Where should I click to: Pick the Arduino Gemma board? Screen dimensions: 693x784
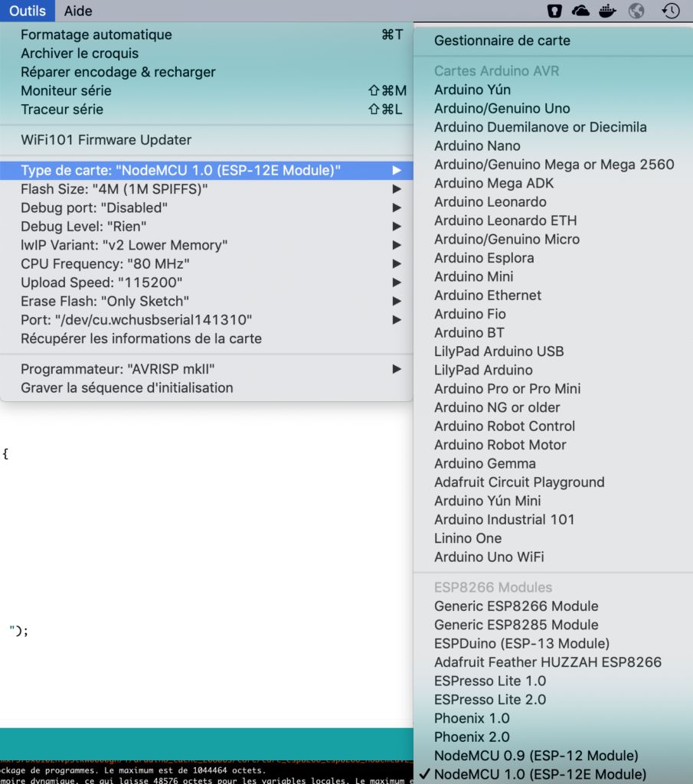(553, 463)
